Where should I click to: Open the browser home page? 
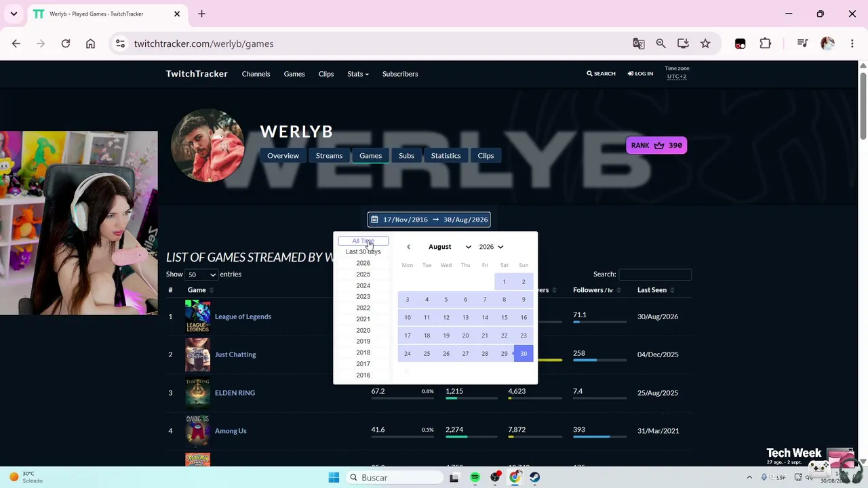click(90, 43)
